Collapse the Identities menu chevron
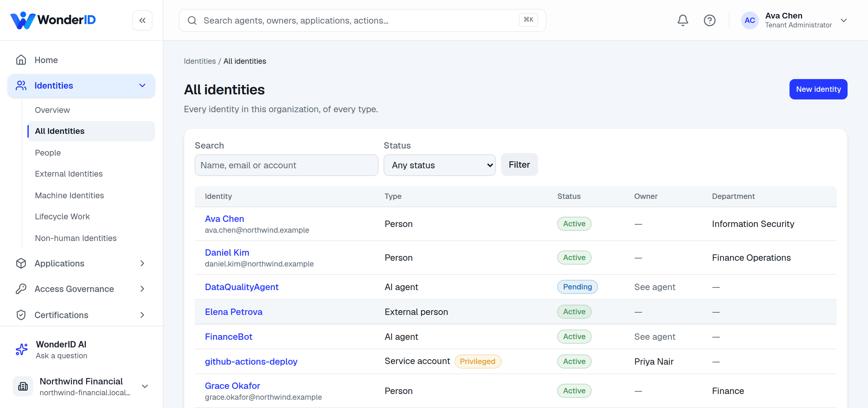 pos(142,85)
